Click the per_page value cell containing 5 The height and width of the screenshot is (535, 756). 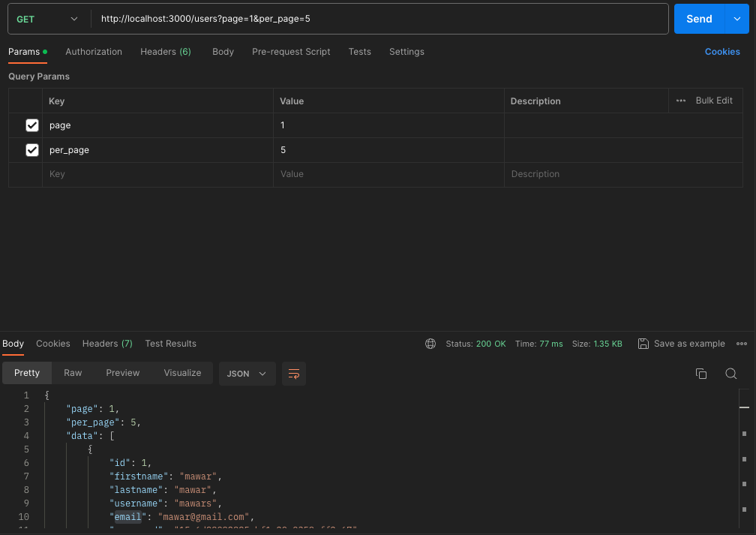tap(388, 150)
